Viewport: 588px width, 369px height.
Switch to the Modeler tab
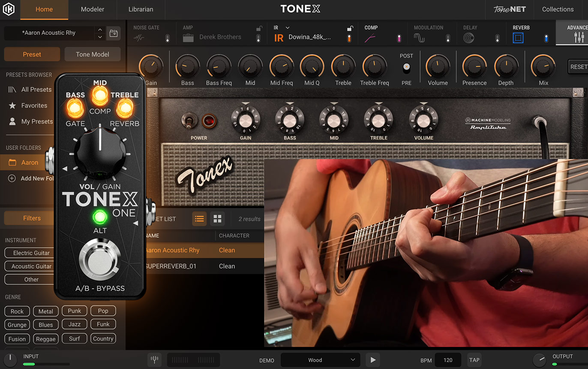93,9
